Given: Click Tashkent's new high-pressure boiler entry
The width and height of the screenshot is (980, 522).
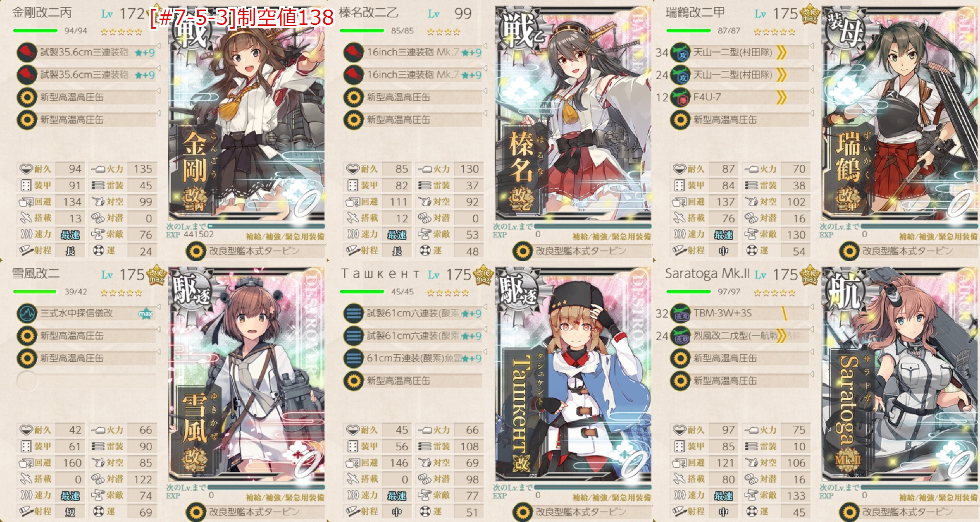Looking at the screenshot, I should pyautogui.click(x=413, y=381).
